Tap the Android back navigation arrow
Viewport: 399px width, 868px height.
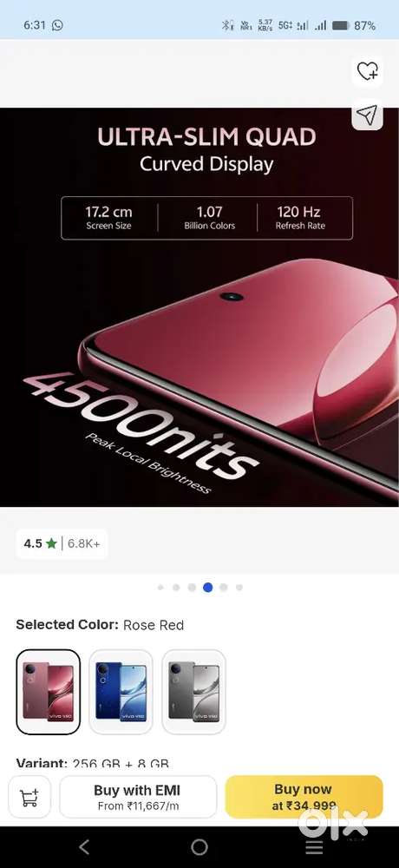click(84, 846)
